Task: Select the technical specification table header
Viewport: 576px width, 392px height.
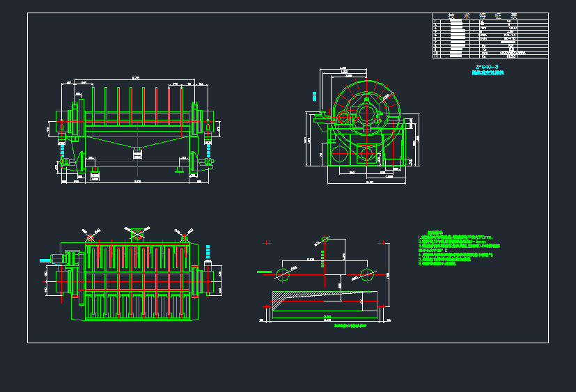Action: pos(491,16)
